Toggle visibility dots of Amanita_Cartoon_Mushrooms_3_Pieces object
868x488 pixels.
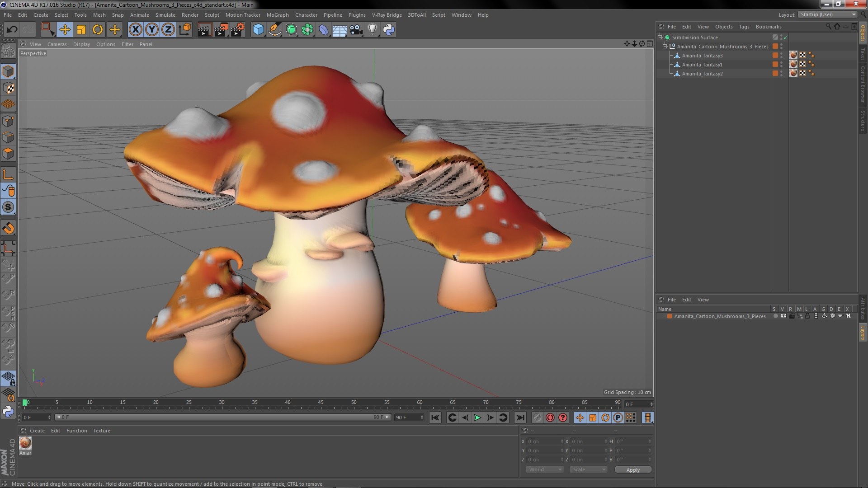[782, 47]
